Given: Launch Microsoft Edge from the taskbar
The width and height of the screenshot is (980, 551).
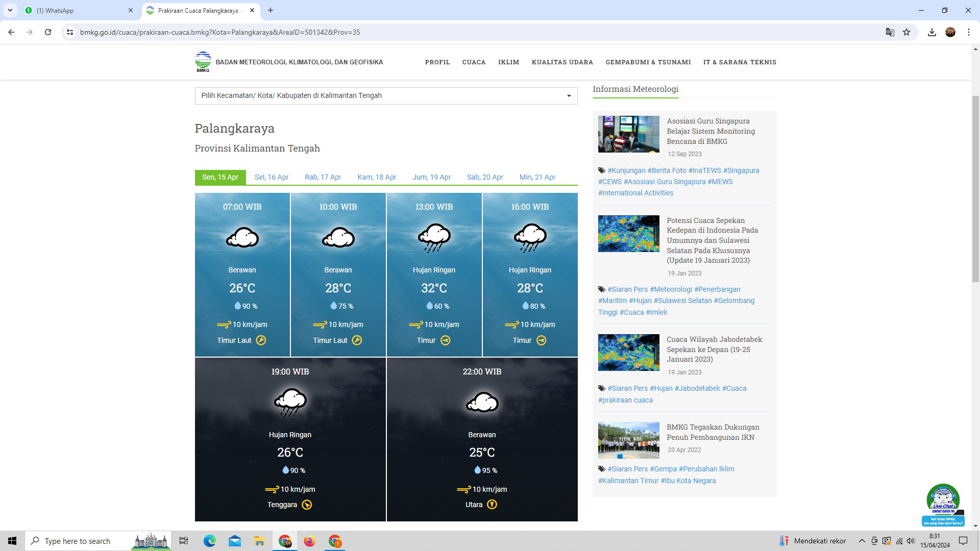Looking at the screenshot, I should point(210,541).
